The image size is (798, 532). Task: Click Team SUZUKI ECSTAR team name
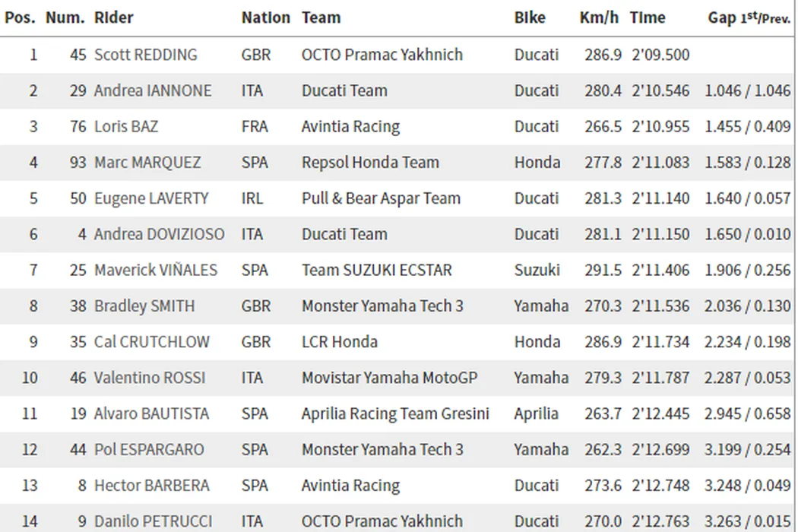pos(376,270)
